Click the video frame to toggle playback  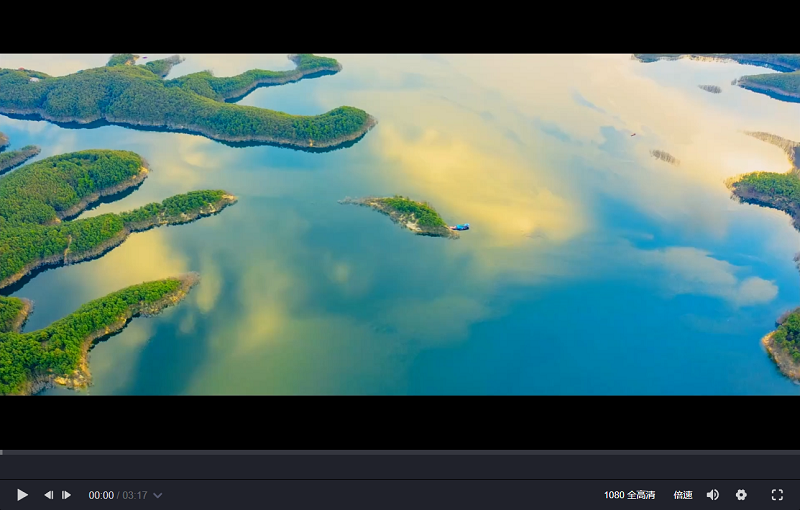[x=400, y=224]
